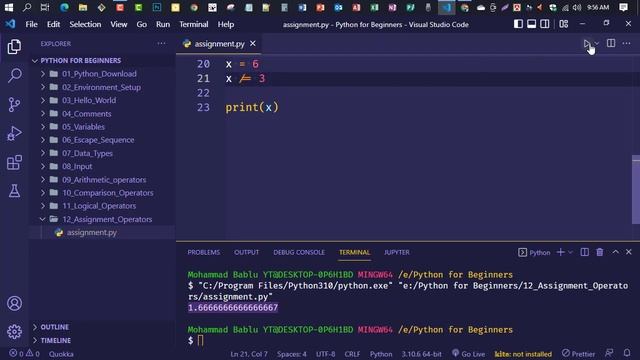
Task: Click the print(x) code on line 23
Action: [x=252, y=107]
